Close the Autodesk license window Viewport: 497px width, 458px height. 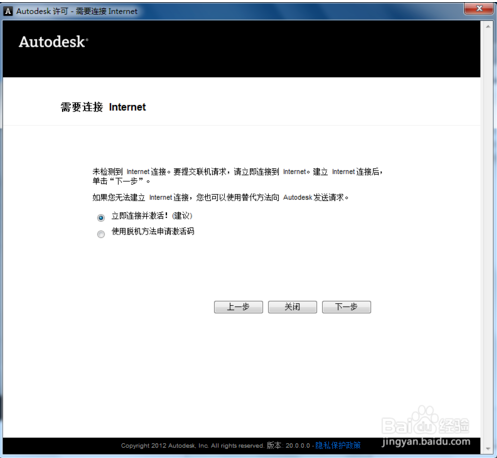click(479, 9)
